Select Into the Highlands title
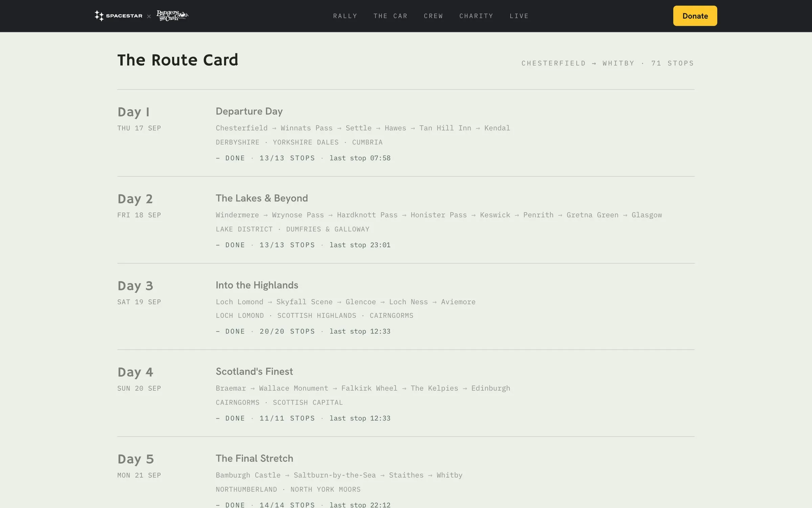Viewport: 812px width, 508px height. click(x=257, y=285)
